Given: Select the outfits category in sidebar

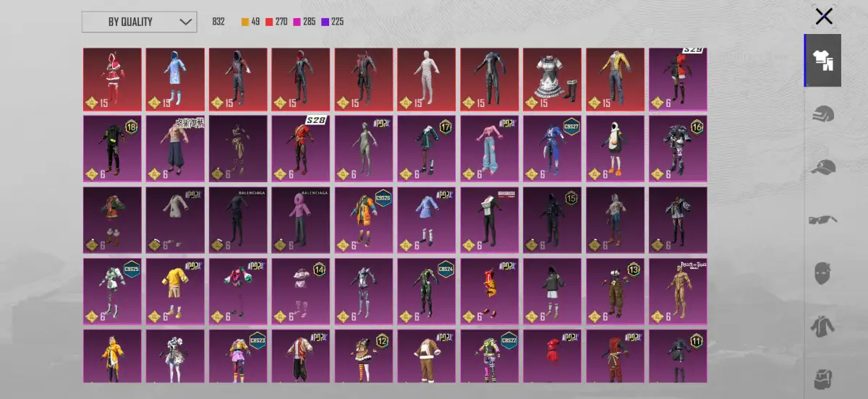Looking at the screenshot, I should tap(823, 60).
